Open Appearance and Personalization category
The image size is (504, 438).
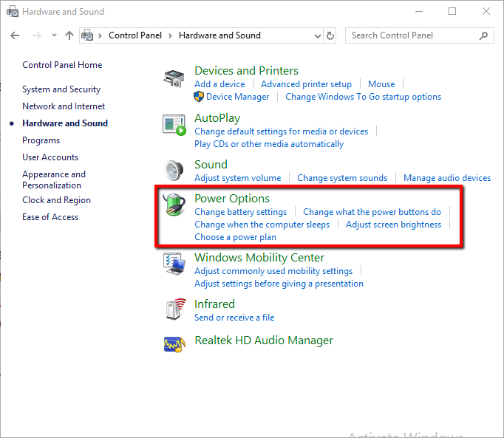pyautogui.click(x=54, y=179)
